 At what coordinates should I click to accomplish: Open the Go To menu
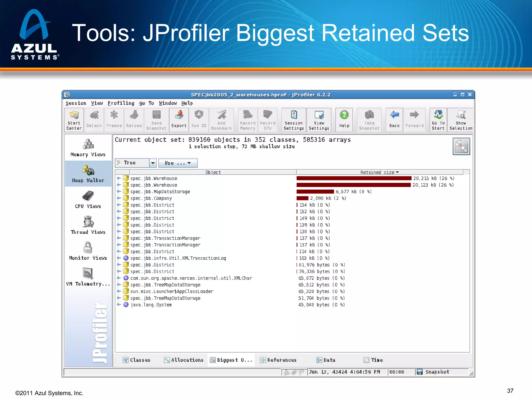(x=147, y=103)
